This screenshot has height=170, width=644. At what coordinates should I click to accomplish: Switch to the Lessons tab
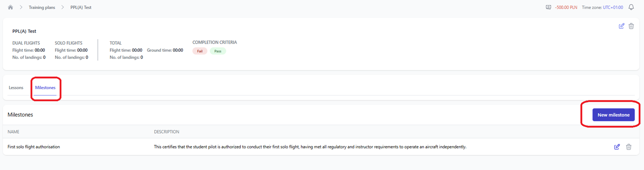pyautogui.click(x=16, y=88)
